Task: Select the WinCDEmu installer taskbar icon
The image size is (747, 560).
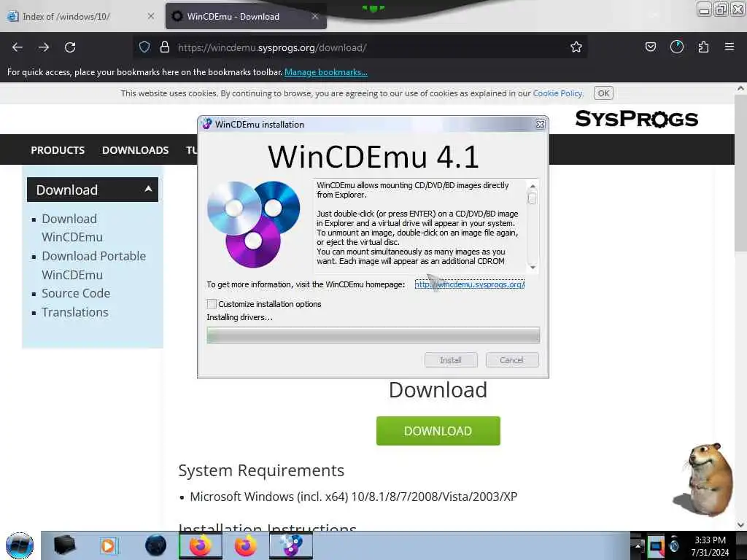Action: pos(291,545)
